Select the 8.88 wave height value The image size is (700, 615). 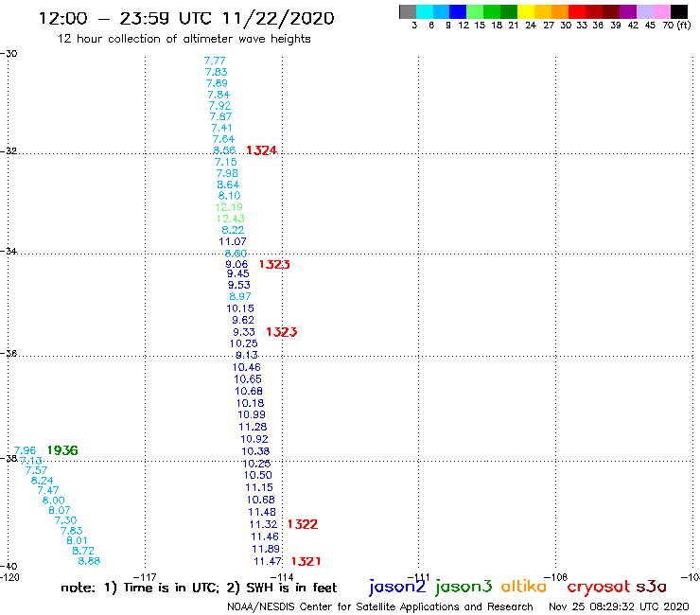89,561
